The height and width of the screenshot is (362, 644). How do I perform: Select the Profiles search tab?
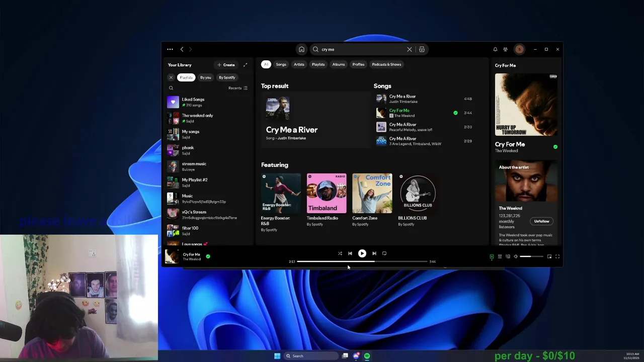pyautogui.click(x=358, y=64)
